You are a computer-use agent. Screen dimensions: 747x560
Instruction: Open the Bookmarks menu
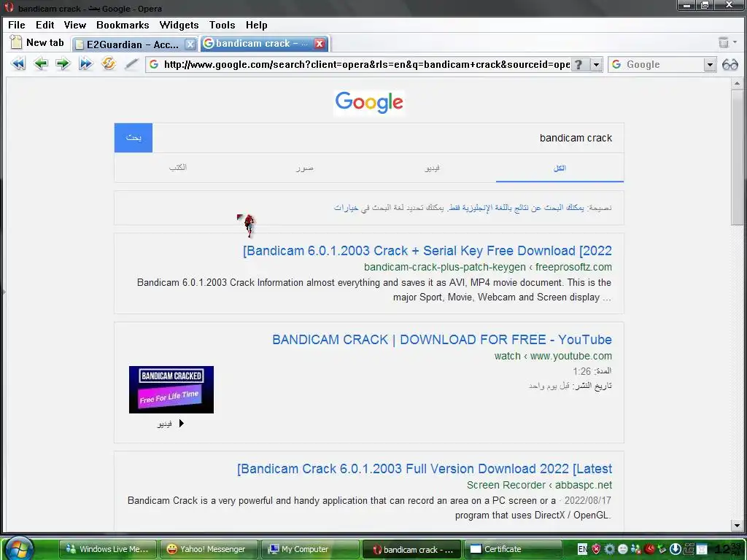123,25
